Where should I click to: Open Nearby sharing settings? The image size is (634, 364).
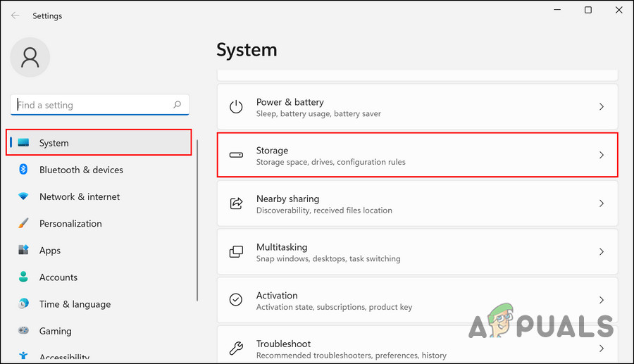417,203
